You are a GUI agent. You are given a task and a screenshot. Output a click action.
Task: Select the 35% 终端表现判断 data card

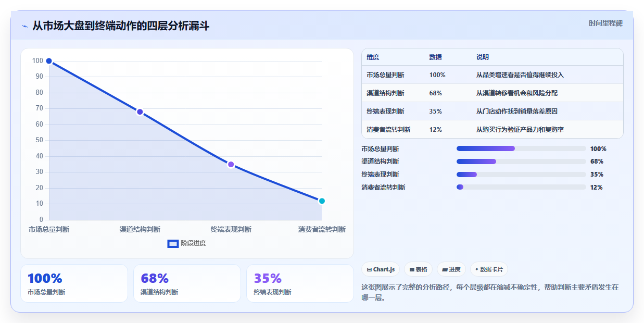300,283
